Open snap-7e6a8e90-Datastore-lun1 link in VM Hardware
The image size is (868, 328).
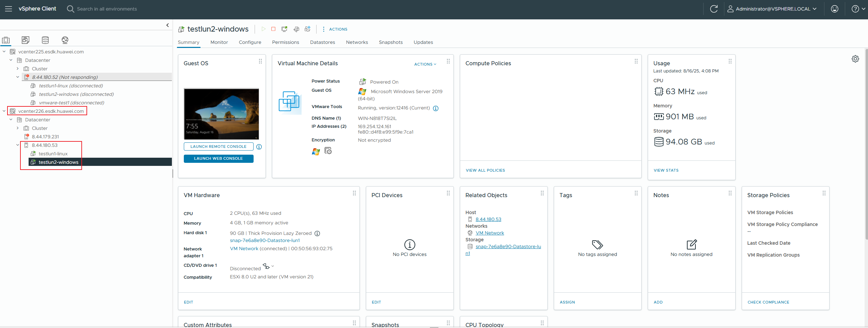pyautogui.click(x=265, y=240)
